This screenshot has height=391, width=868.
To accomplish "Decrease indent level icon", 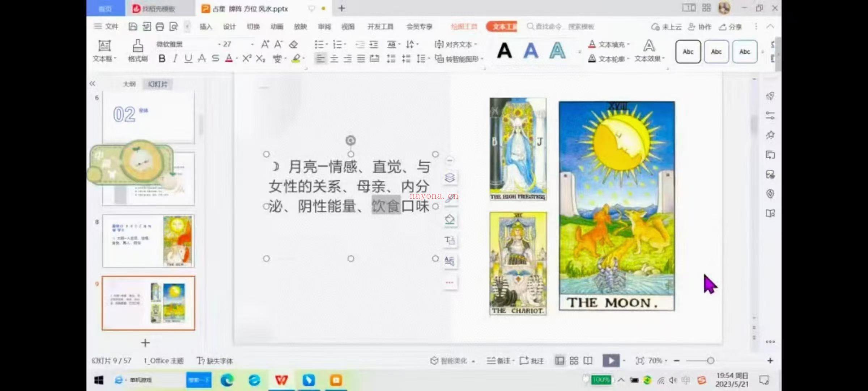I will click(x=360, y=44).
